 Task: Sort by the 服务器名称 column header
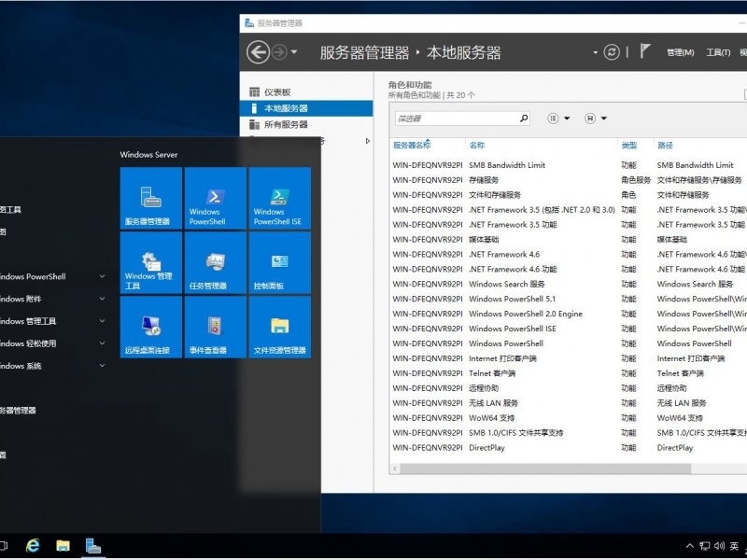click(x=412, y=146)
